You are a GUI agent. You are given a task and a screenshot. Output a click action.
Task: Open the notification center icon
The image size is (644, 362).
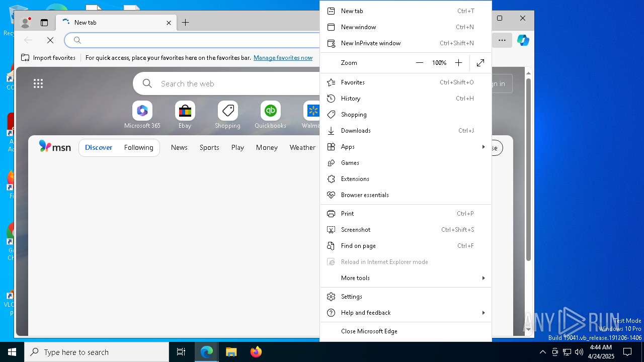click(x=628, y=352)
